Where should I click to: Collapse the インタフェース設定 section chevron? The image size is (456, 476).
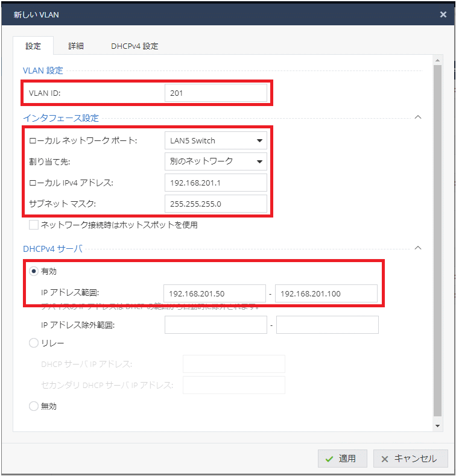click(x=418, y=117)
